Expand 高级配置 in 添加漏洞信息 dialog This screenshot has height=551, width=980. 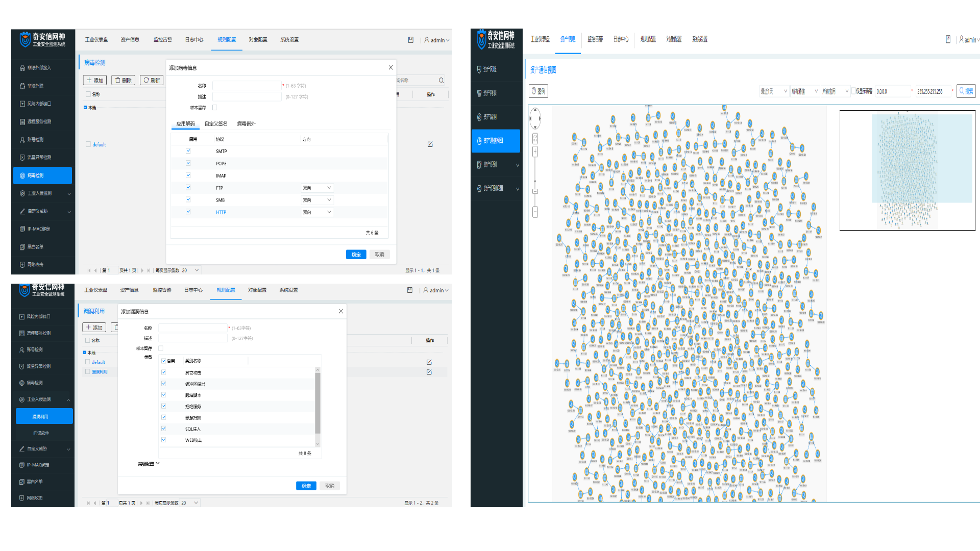click(149, 464)
